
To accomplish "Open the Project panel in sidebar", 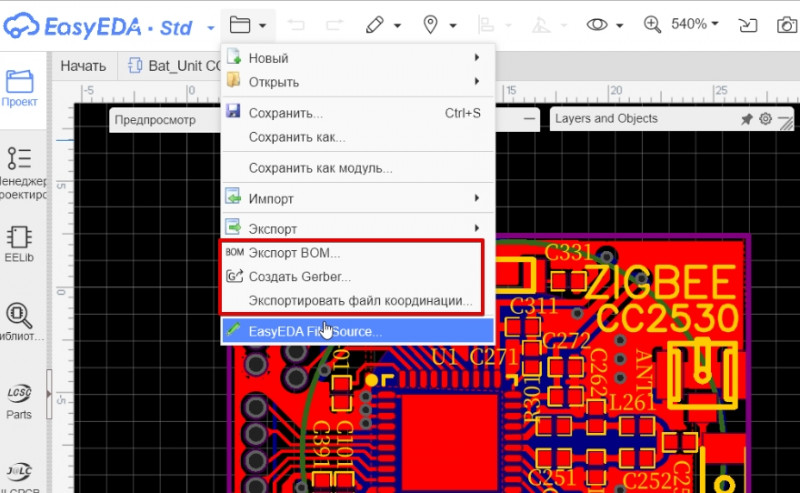I will 19,88.
